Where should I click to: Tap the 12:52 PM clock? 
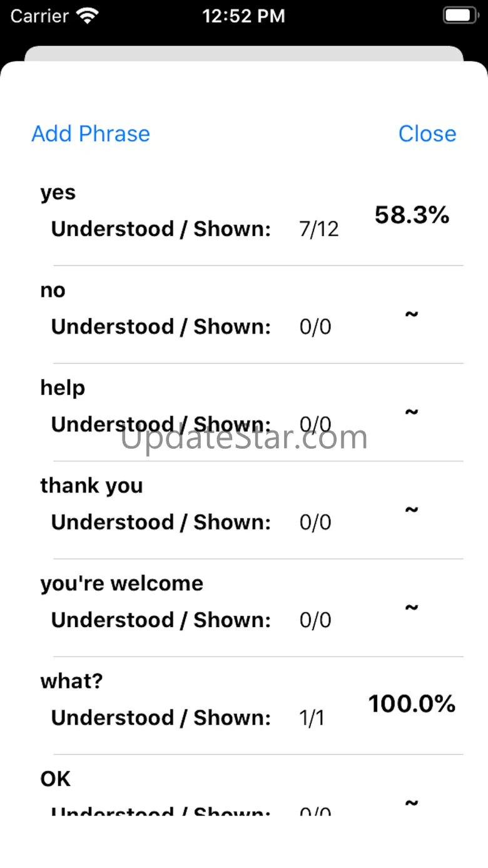pos(244,16)
